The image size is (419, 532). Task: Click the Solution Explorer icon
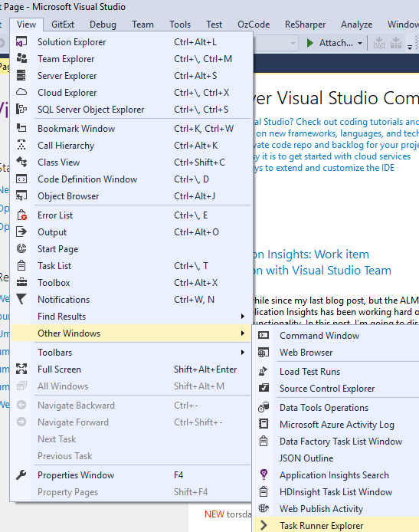(x=21, y=42)
